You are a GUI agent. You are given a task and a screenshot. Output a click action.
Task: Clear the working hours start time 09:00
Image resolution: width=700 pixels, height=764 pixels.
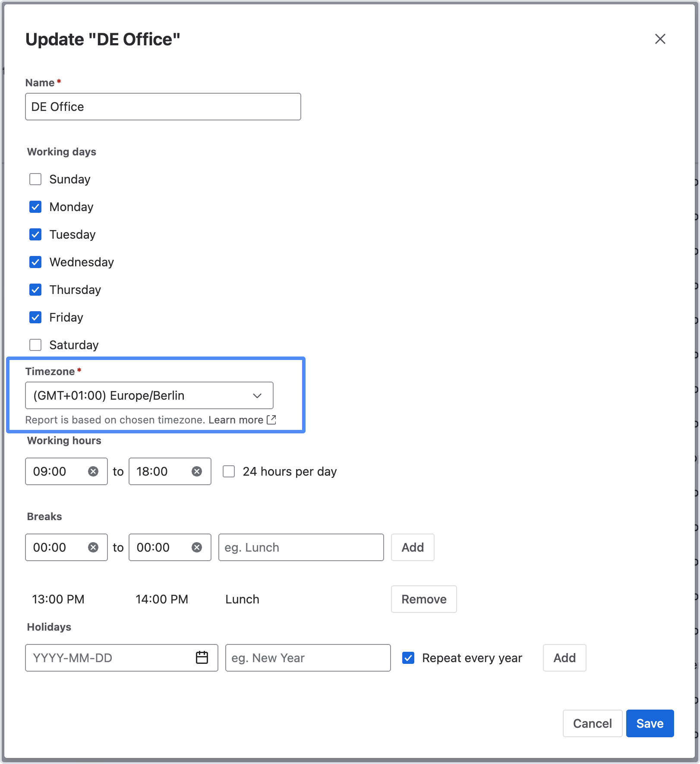[93, 471]
